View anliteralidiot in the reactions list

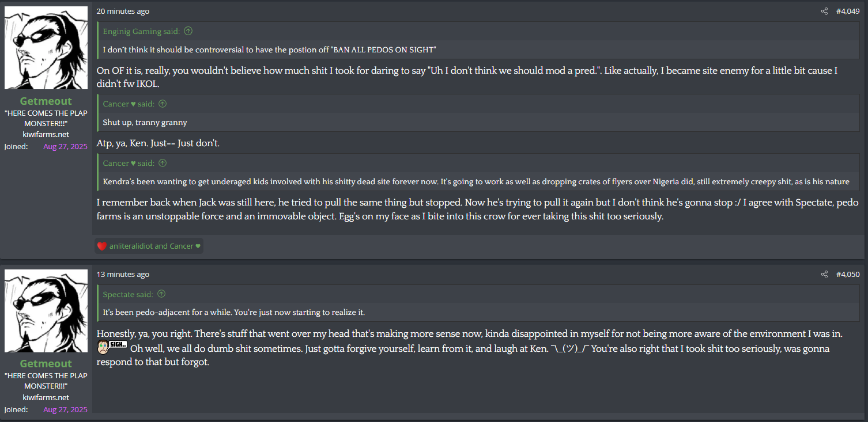(131, 246)
